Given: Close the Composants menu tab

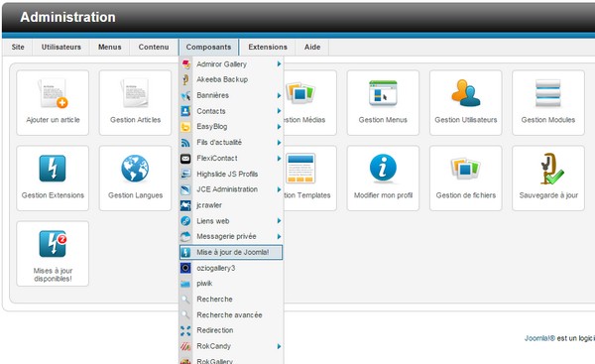Looking at the screenshot, I should pyautogui.click(x=208, y=47).
